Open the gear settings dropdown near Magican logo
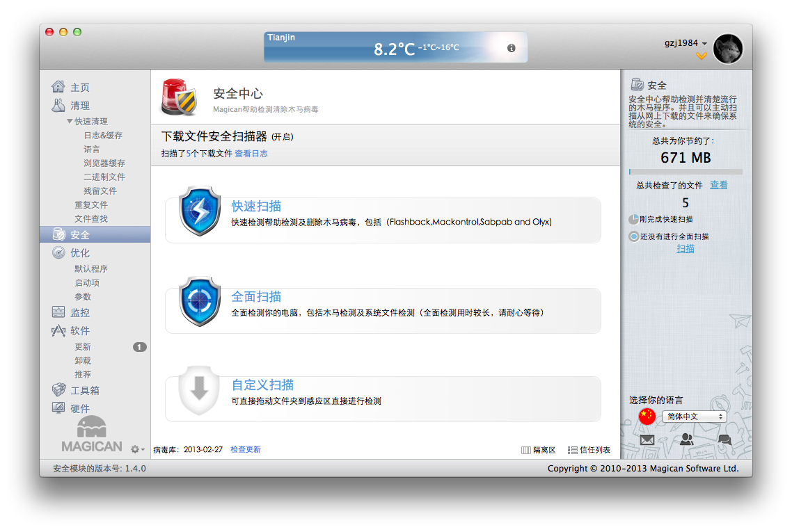Viewport: 792px width, 532px height. point(137,449)
